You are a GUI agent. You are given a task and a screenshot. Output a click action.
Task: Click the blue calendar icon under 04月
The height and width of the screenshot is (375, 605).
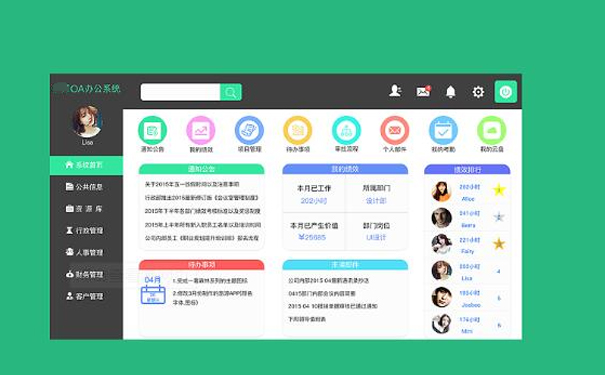[x=153, y=295]
